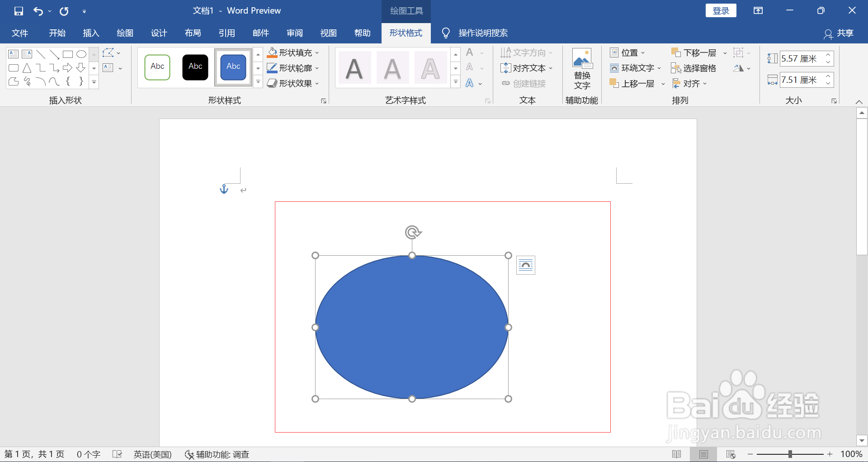Open the 文件 (File) tab
The height and width of the screenshot is (462, 868).
[x=20, y=33]
